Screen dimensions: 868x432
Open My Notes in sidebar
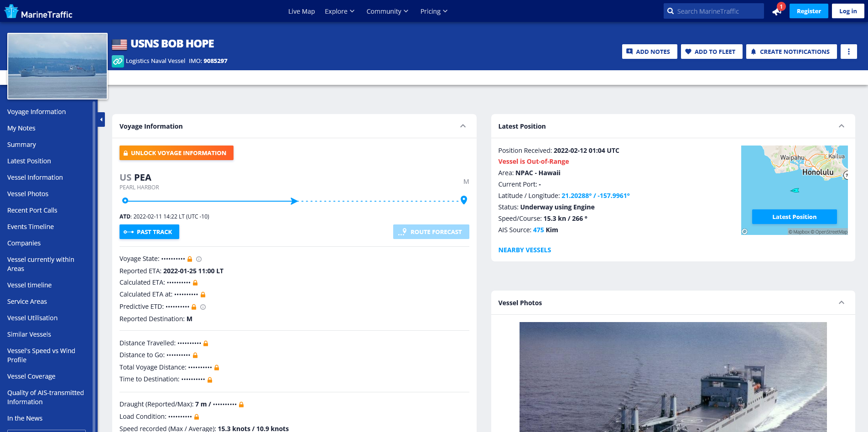click(x=21, y=128)
